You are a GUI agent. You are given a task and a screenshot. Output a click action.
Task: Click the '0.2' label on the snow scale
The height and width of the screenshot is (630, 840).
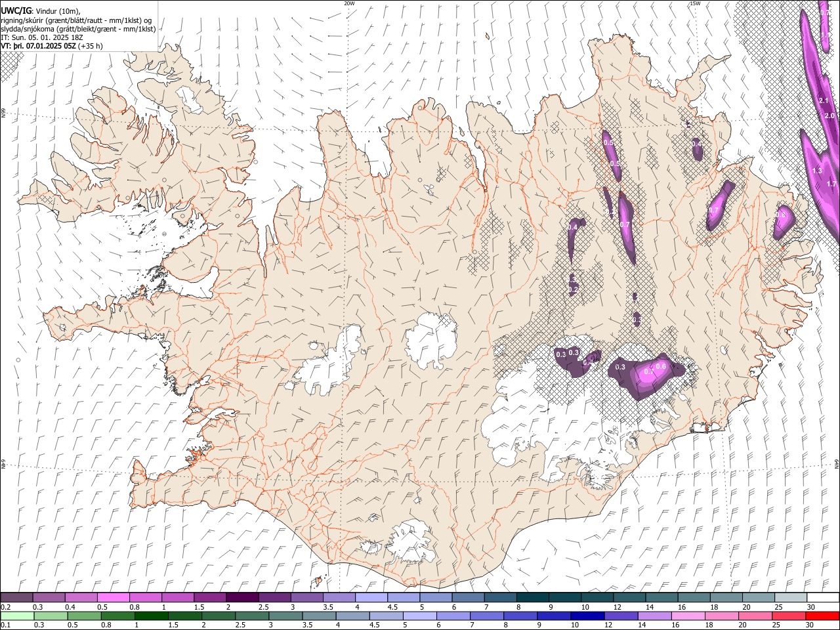tap(5, 607)
